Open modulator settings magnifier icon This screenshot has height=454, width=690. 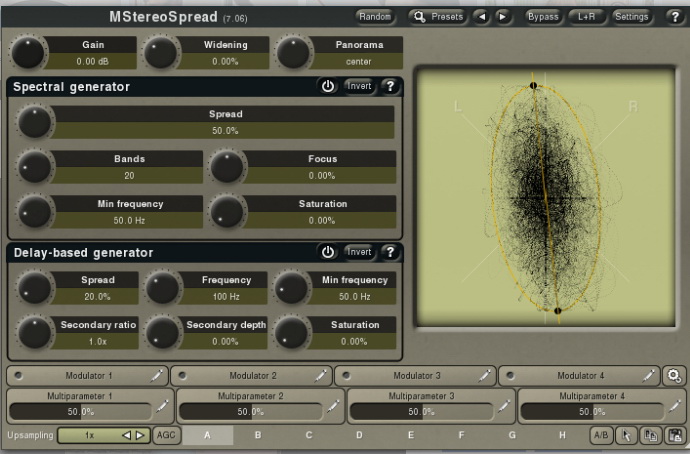coord(674,376)
